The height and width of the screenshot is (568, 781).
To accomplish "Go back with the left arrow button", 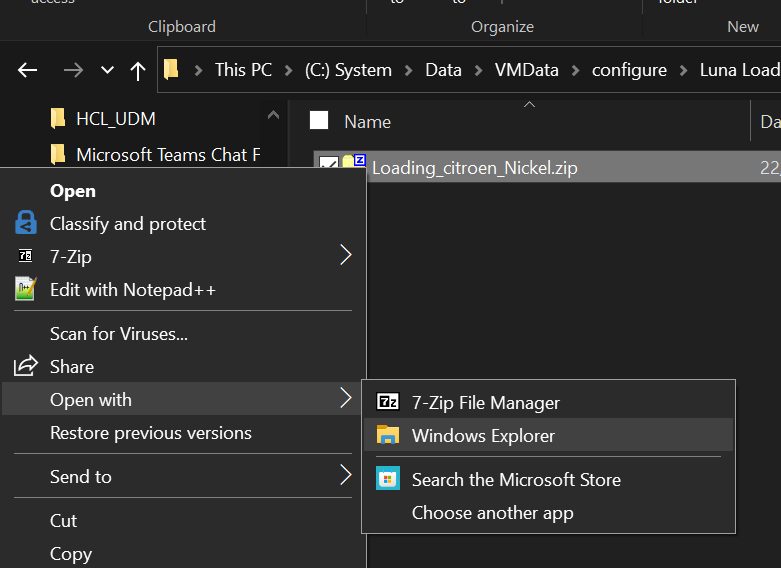I will click(x=27, y=70).
